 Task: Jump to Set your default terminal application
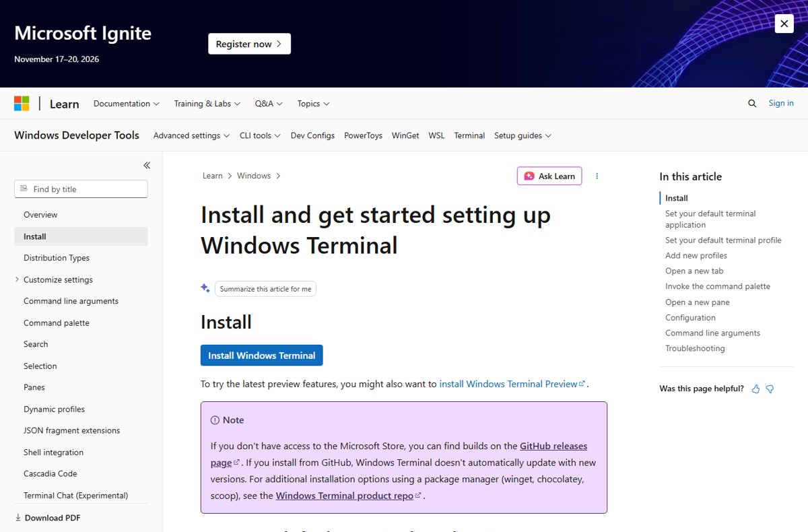pos(710,219)
